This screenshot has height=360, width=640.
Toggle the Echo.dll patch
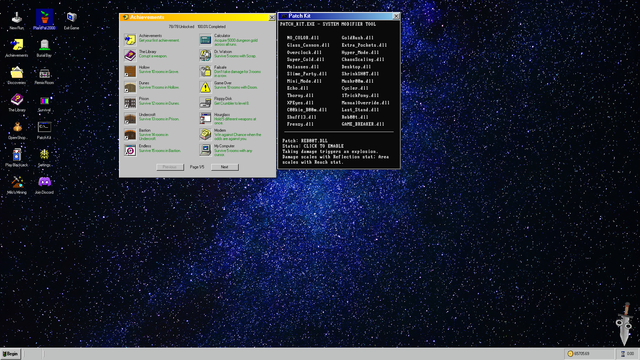(298, 88)
